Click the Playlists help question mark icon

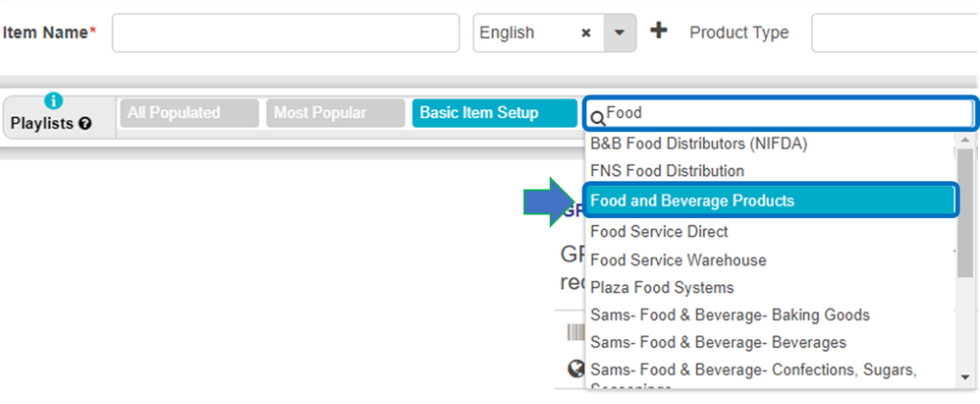pyautogui.click(x=85, y=125)
